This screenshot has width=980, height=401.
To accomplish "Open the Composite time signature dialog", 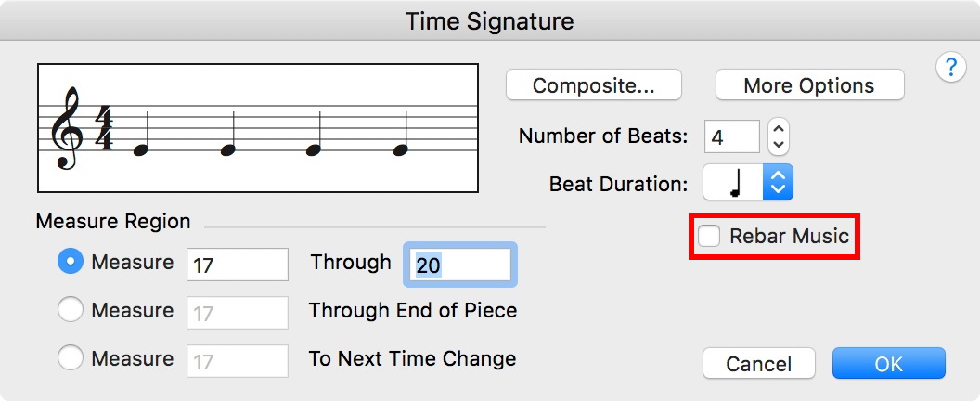I will click(594, 85).
